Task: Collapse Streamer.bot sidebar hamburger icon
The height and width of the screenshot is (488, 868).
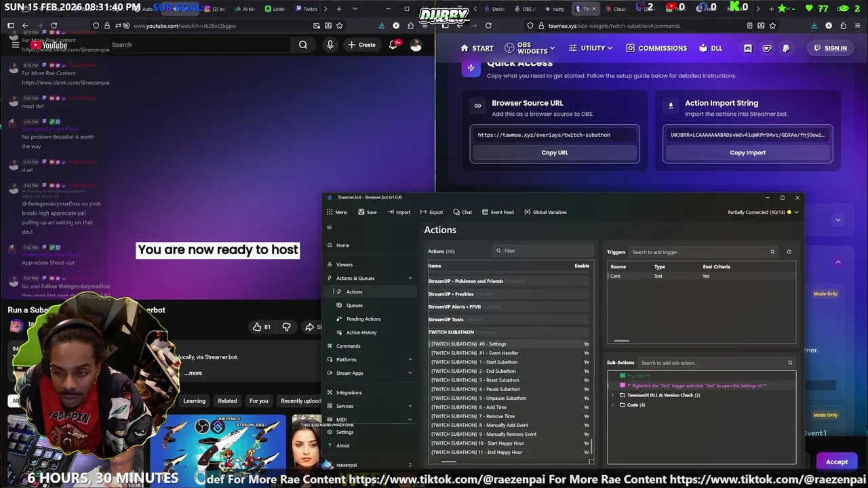Action: point(330,228)
